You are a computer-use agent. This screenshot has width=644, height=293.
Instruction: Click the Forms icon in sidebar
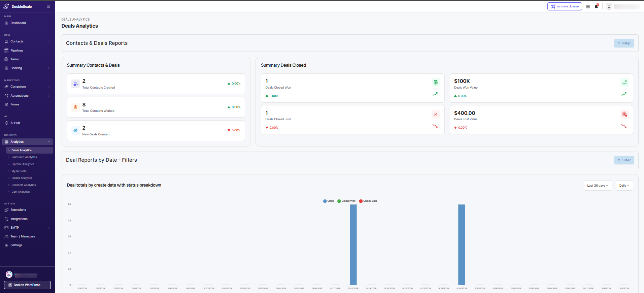[6, 104]
